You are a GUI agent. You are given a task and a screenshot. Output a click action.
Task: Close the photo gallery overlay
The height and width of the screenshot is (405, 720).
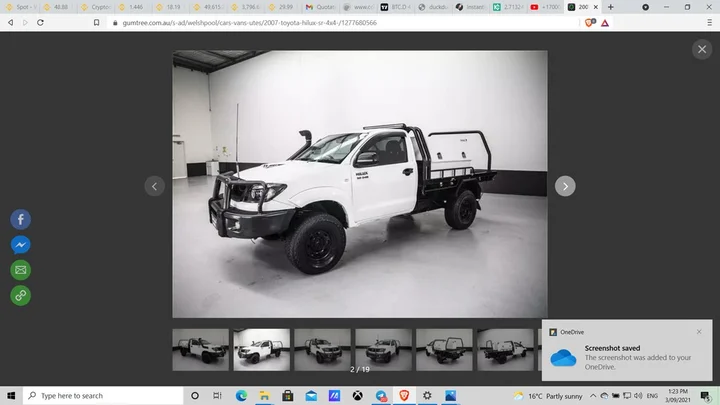[702, 49]
